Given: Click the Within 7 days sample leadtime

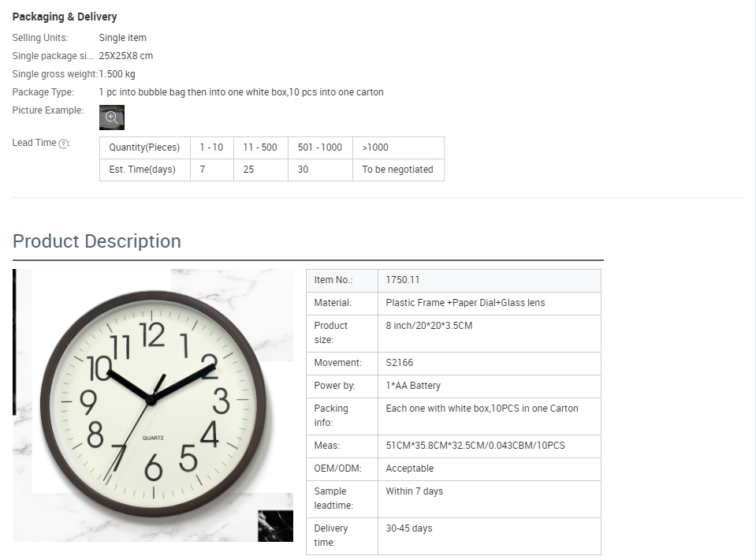Looking at the screenshot, I should coord(414,491).
